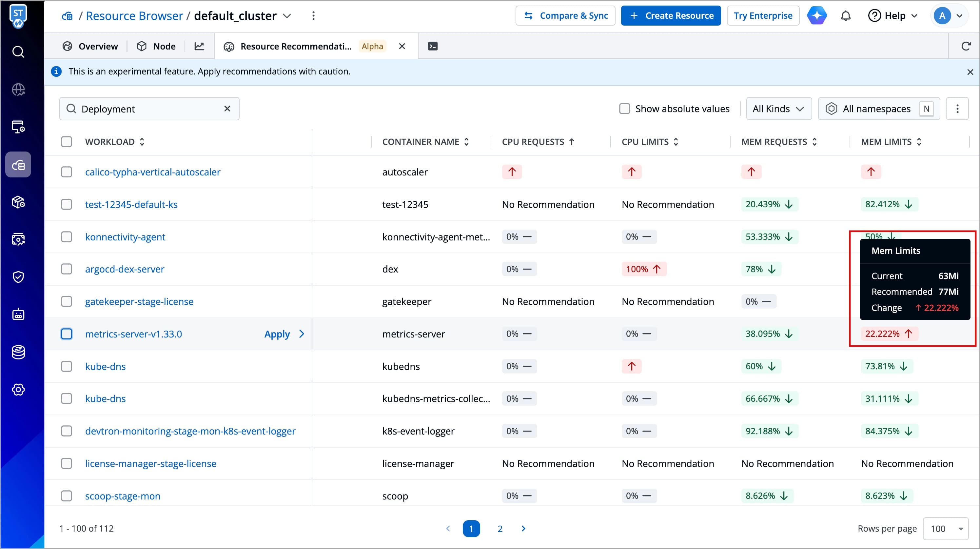This screenshot has width=980, height=549.
Task: Click the Create Resource button
Action: (x=671, y=16)
